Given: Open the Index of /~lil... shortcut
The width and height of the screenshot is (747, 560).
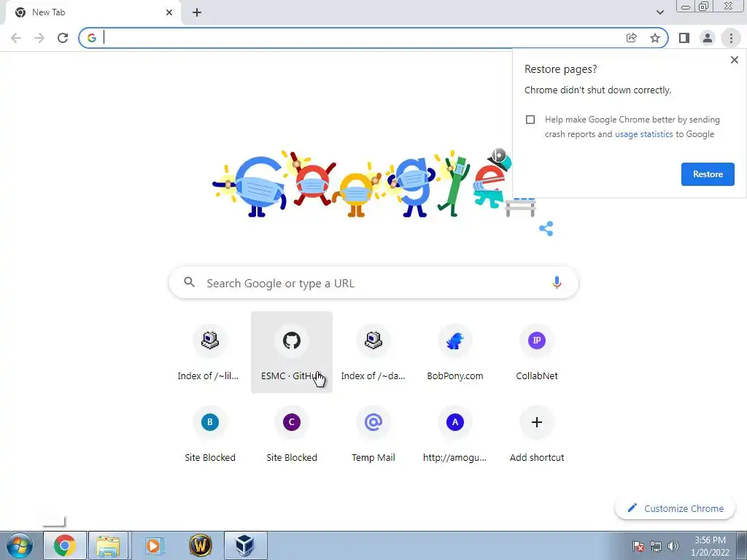Looking at the screenshot, I should [209, 352].
